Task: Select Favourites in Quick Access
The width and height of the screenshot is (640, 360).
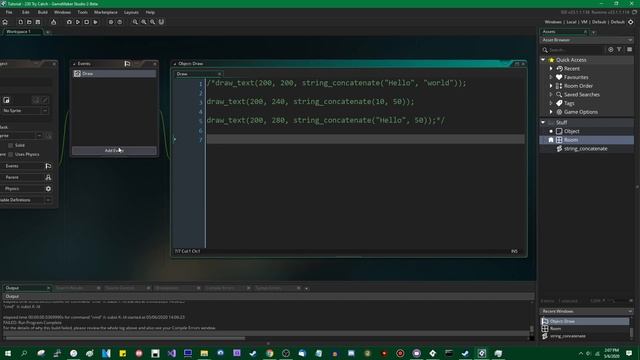Action: (x=576, y=77)
